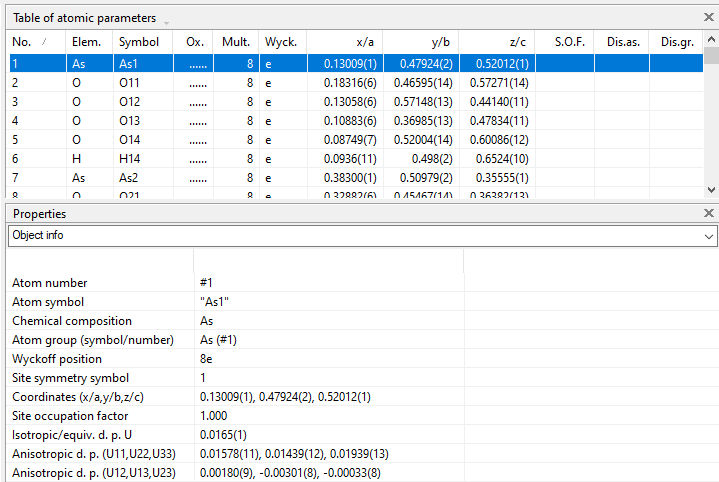Click the scroll up arrow in atom table
This screenshot has width=719, height=482.
pyautogui.click(x=710, y=55)
